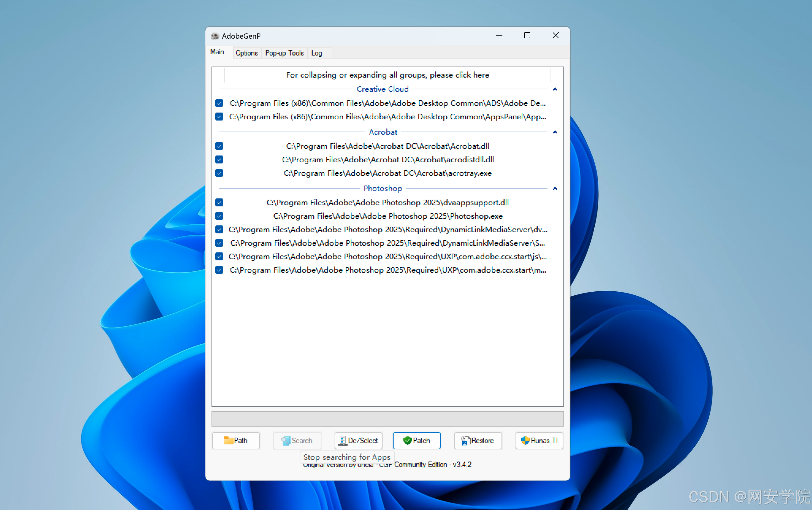Viewport: 812px width, 510px height.
Task: Click the magnifier icon on the Search button
Action: click(286, 440)
